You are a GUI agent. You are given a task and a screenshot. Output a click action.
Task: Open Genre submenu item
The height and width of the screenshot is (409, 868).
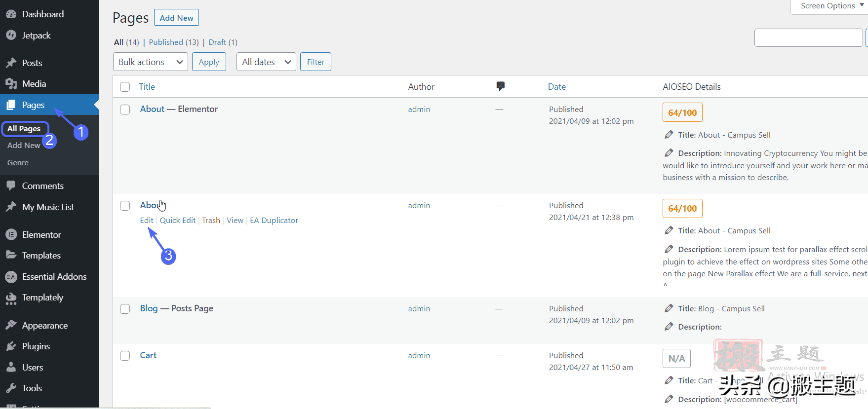18,162
